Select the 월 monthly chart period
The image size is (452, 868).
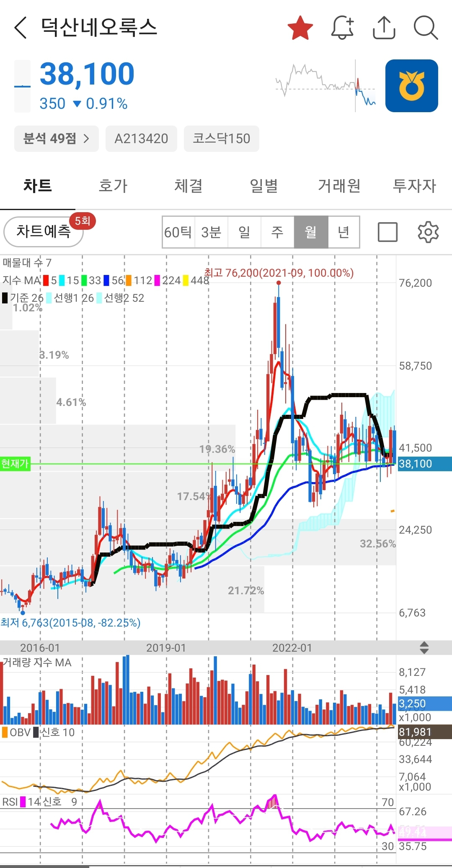(x=311, y=232)
